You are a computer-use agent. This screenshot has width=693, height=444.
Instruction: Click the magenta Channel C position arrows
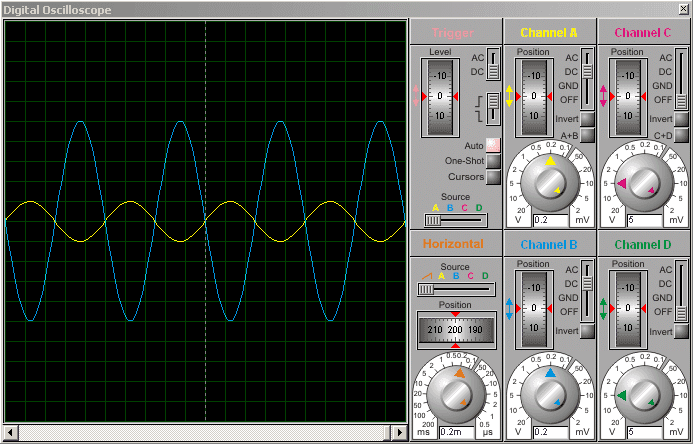pyautogui.click(x=603, y=96)
